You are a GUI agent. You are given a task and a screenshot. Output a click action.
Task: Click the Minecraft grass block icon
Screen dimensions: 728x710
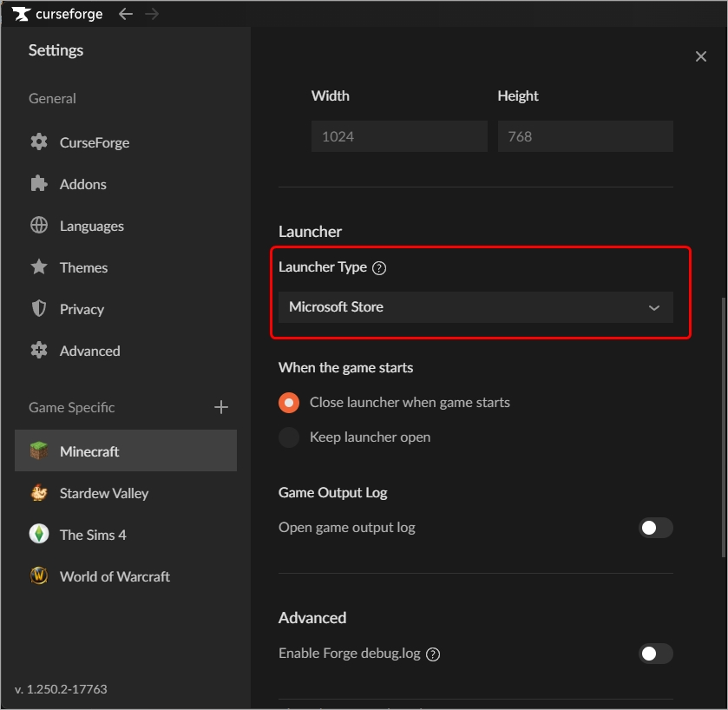(39, 450)
